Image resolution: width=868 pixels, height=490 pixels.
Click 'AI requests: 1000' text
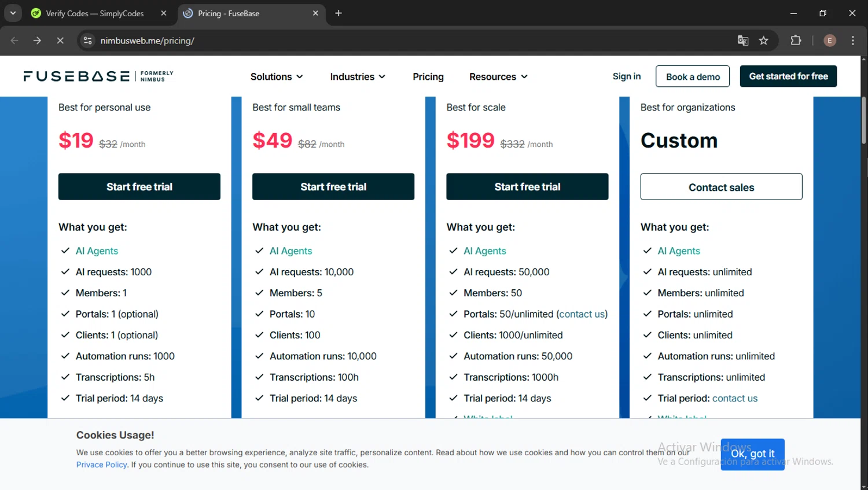(x=113, y=272)
